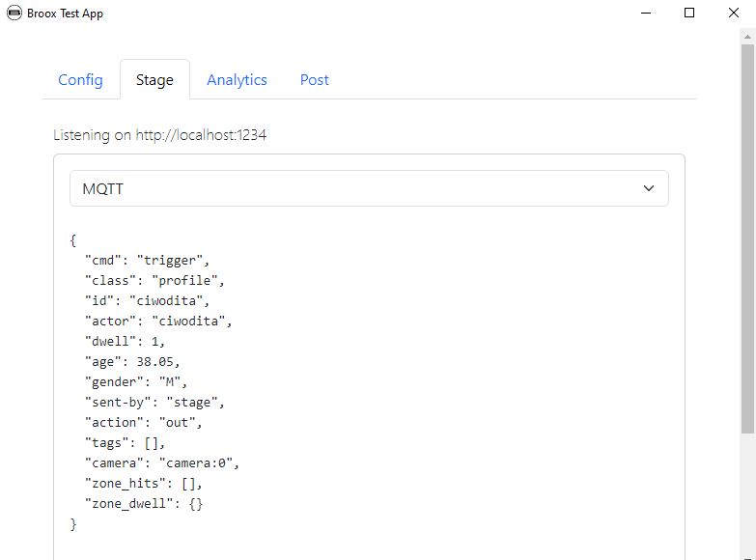This screenshot has width=756, height=560.
Task: Maximize the Broox Test App window
Action: (689, 13)
